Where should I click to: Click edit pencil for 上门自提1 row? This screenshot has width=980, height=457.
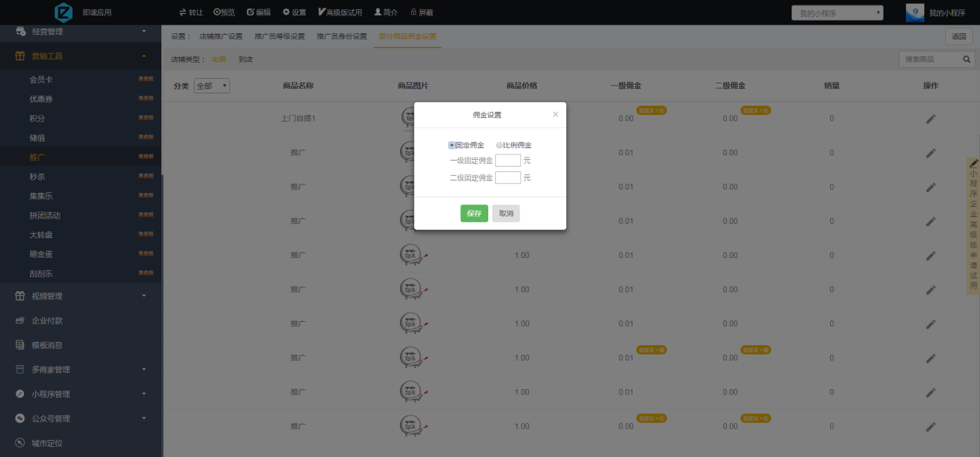[931, 119]
